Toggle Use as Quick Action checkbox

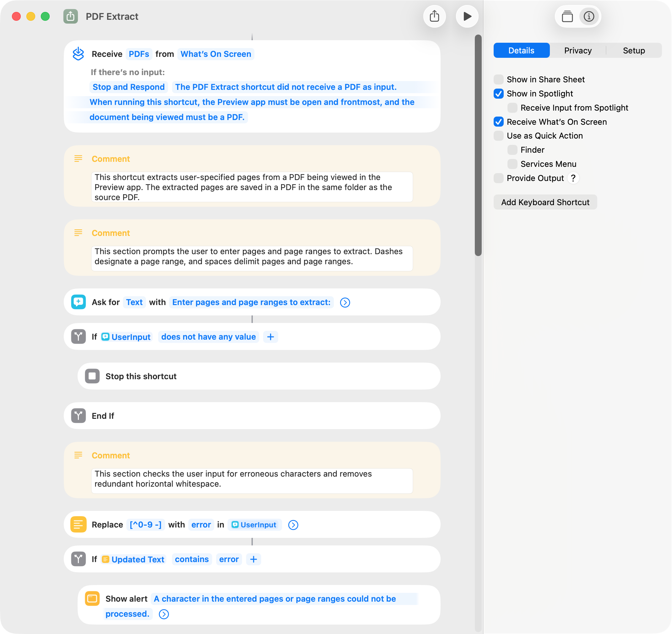point(499,136)
